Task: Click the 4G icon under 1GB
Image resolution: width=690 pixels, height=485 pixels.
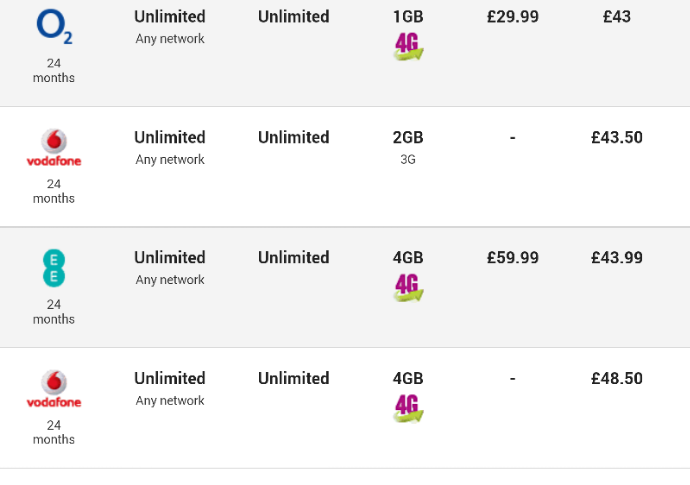Action: pyautogui.click(x=408, y=46)
